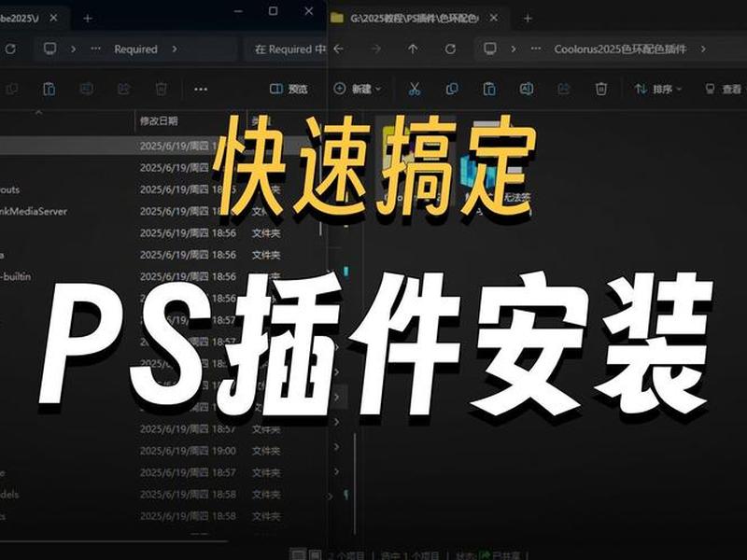Click the 在 Required 中 search box
The height and width of the screenshot is (560, 747).
pyautogui.click(x=286, y=49)
